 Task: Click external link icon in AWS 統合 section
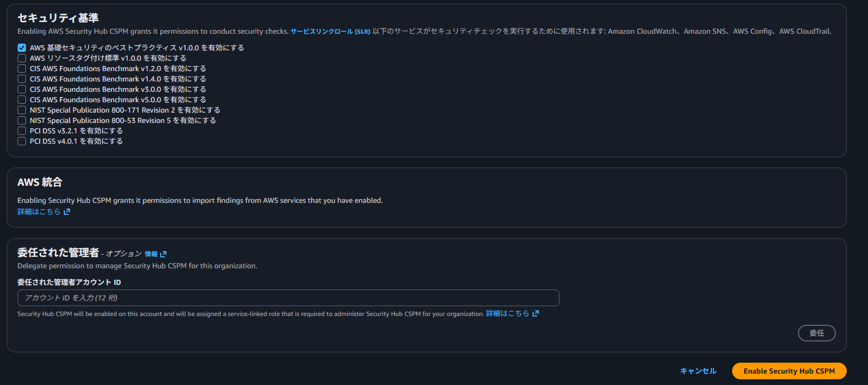(67, 212)
